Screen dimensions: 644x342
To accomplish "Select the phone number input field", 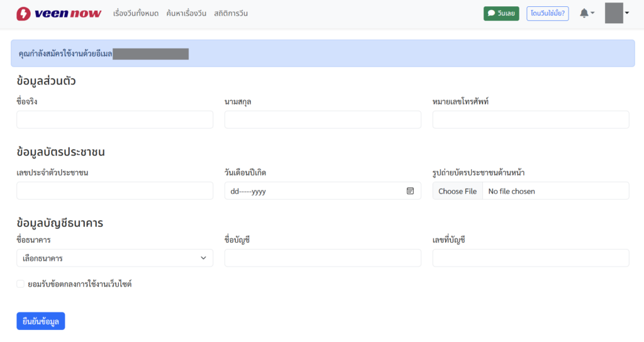I will (530, 120).
